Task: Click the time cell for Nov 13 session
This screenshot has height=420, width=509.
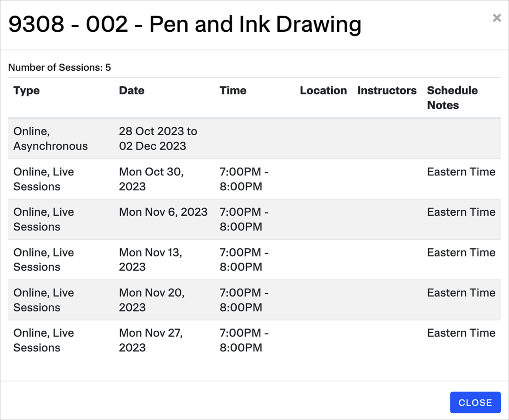Action: point(244,259)
